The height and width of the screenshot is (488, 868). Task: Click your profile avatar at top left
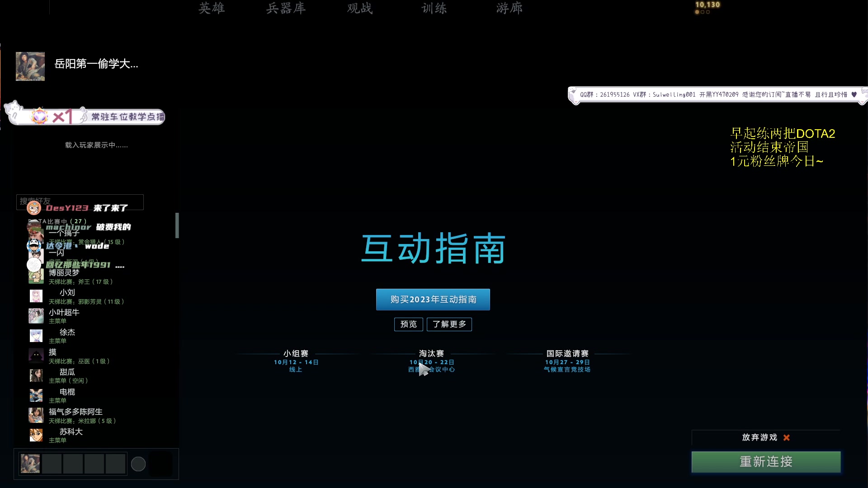point(30,66)
